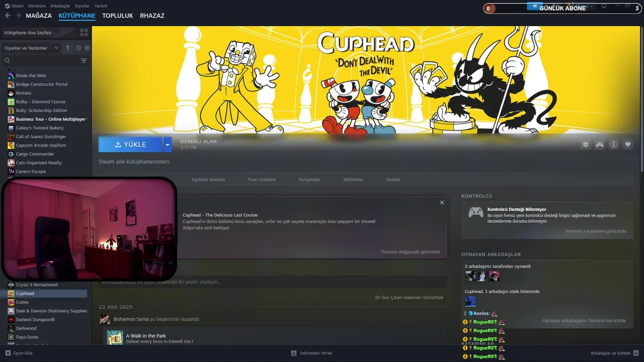Screen dimensions: 644x362
Task: Click wishlist friend avatar under Cuphead
Action: [470, 301]
